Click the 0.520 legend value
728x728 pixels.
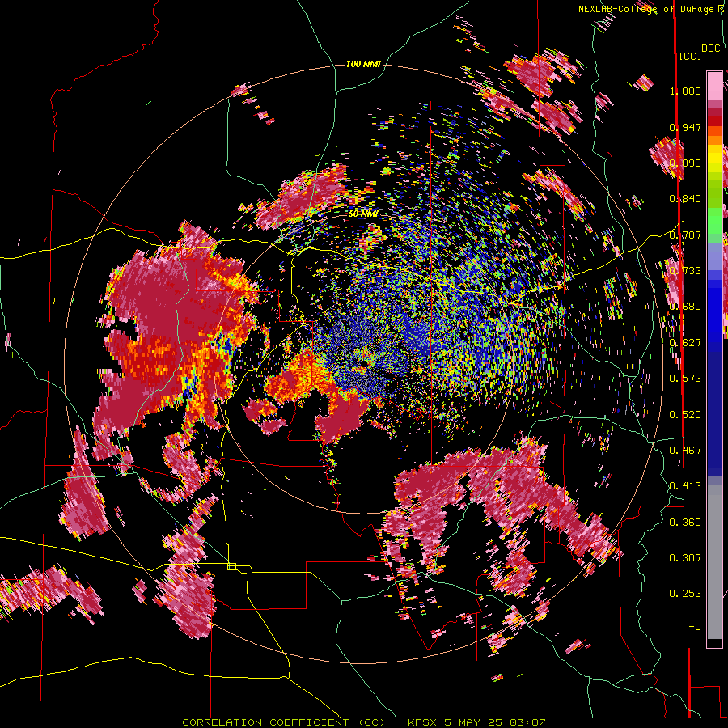click(x=685, y=415)
